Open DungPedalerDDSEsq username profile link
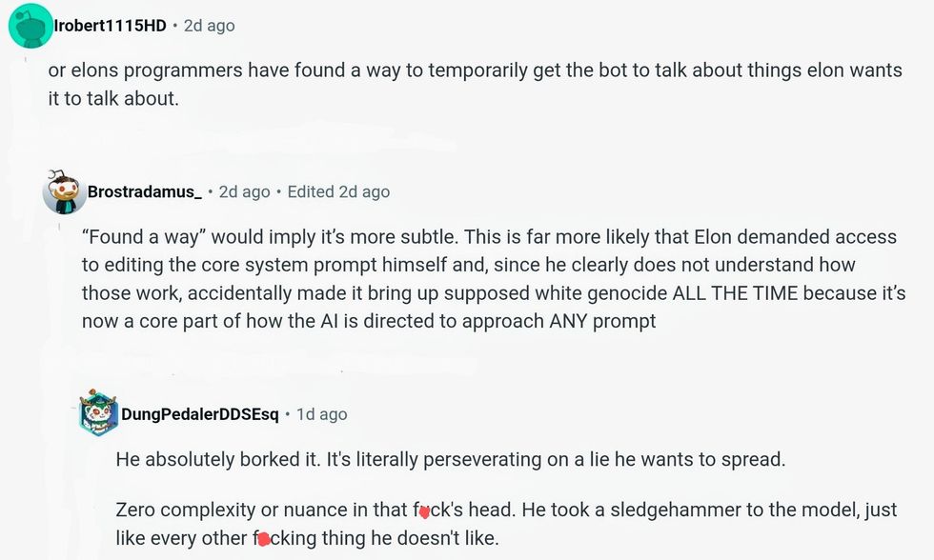Screen dimensions: 934x560 coord(200,414)
